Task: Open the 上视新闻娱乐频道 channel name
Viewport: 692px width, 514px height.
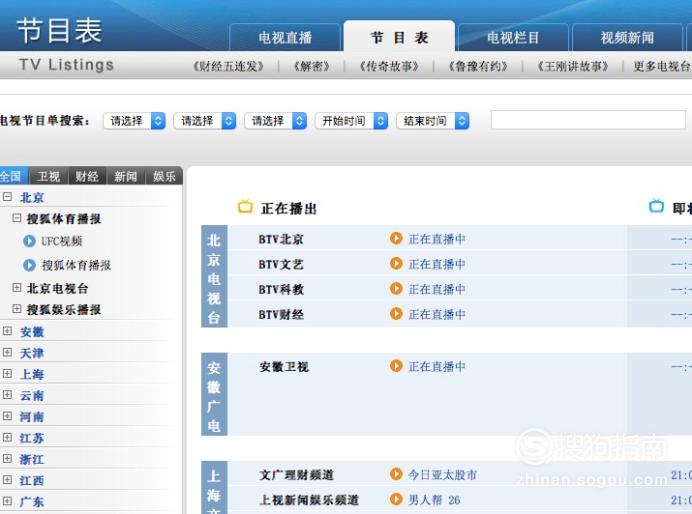Action: click(309, 500)
